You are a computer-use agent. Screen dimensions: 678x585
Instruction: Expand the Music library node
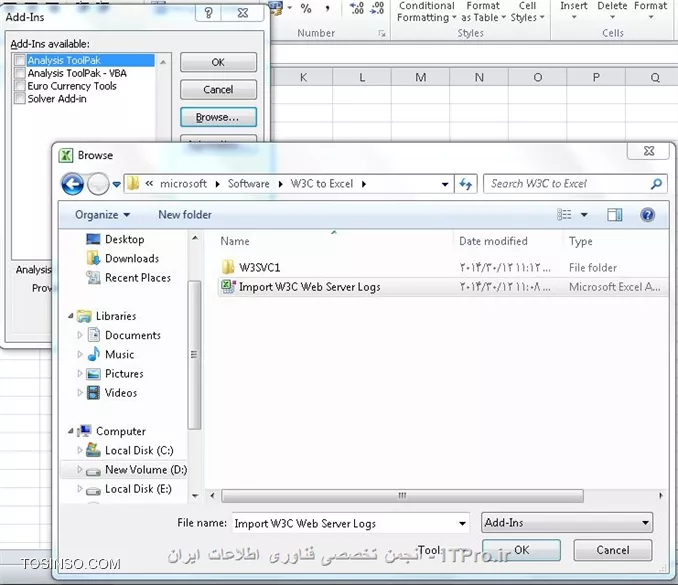(80, 355)
